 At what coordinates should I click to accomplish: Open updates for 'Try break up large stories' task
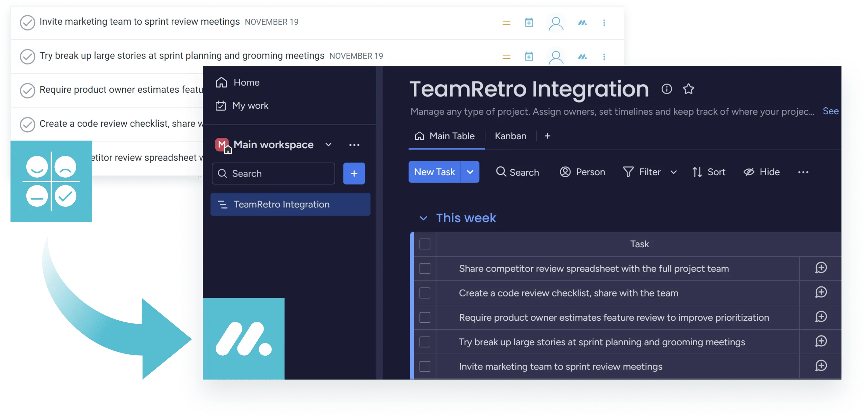point(821,341)
